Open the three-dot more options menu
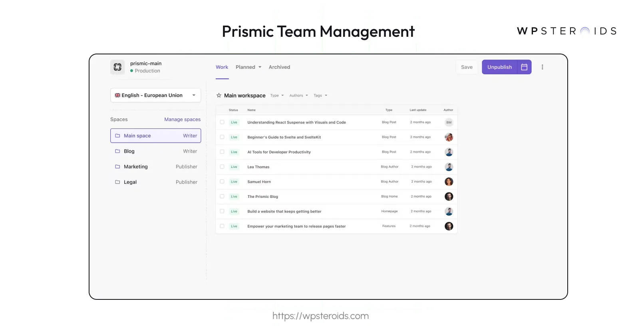Image resolution: width=644 pixels, height=327 pixels. [542, 67]
